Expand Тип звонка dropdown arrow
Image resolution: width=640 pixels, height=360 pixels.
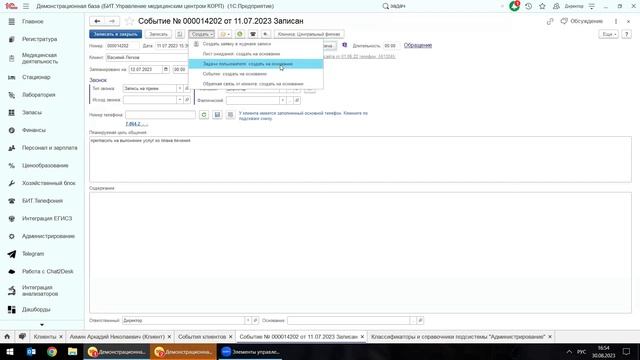(x=180, y=89)
